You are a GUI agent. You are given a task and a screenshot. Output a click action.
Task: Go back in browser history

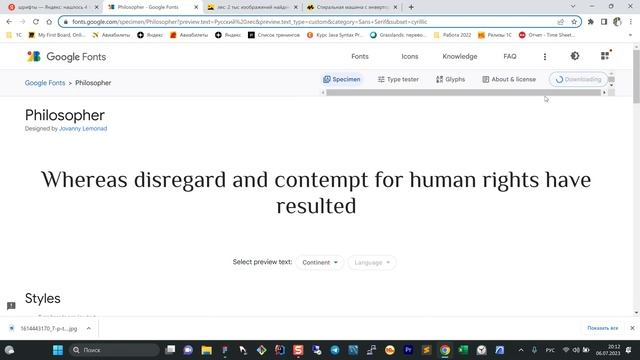(x=9, y=22)
